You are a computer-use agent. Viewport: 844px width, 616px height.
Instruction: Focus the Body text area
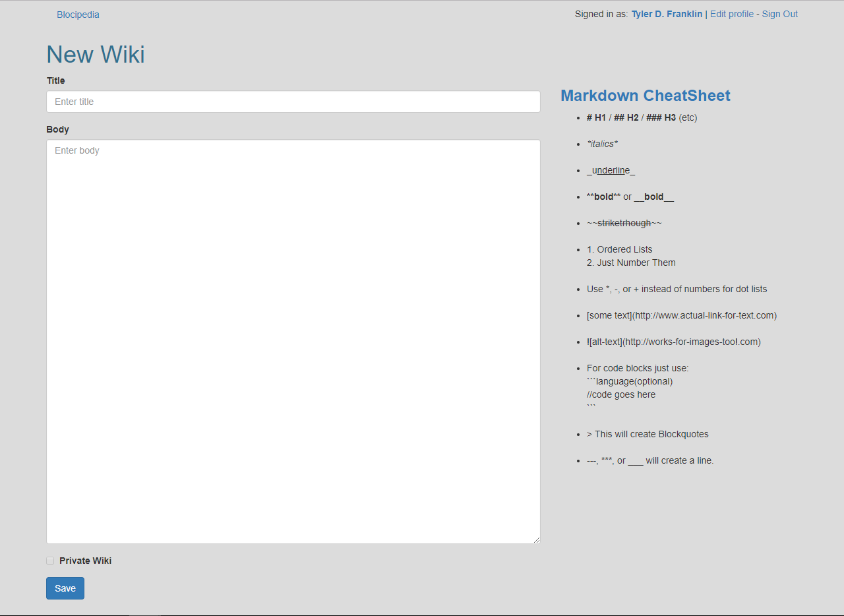click(293, 342)
